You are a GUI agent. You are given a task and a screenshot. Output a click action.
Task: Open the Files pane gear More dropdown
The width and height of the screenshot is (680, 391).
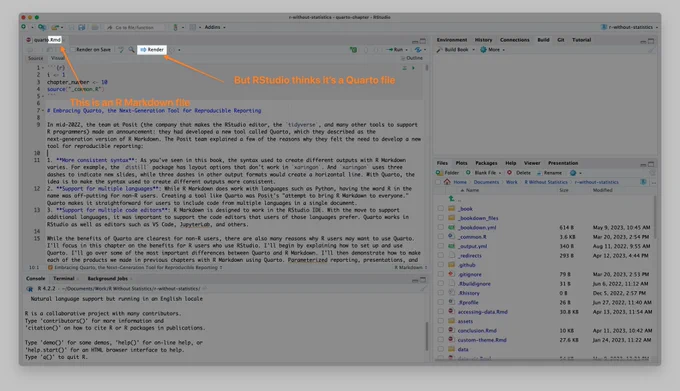[575, 173]
